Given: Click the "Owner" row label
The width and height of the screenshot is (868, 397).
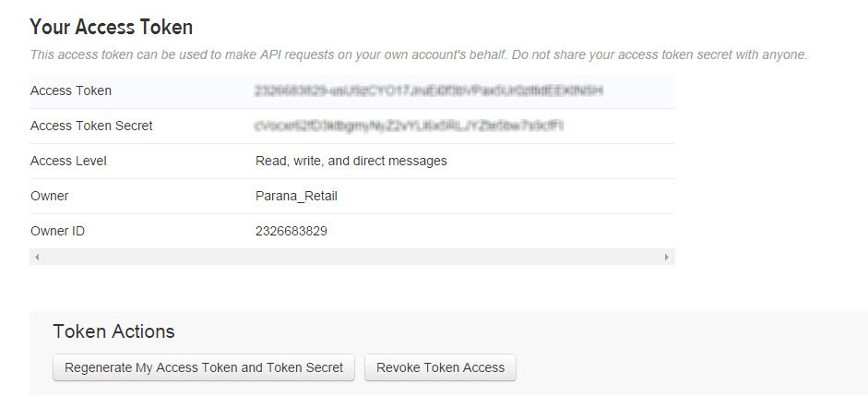Looking at the screenshot, I should [50, 196].
